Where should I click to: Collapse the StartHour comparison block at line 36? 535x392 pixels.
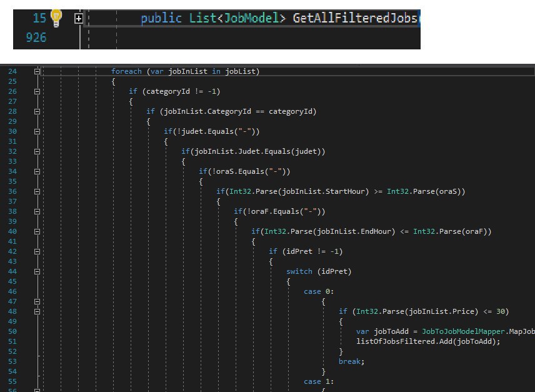pos(37,191)
